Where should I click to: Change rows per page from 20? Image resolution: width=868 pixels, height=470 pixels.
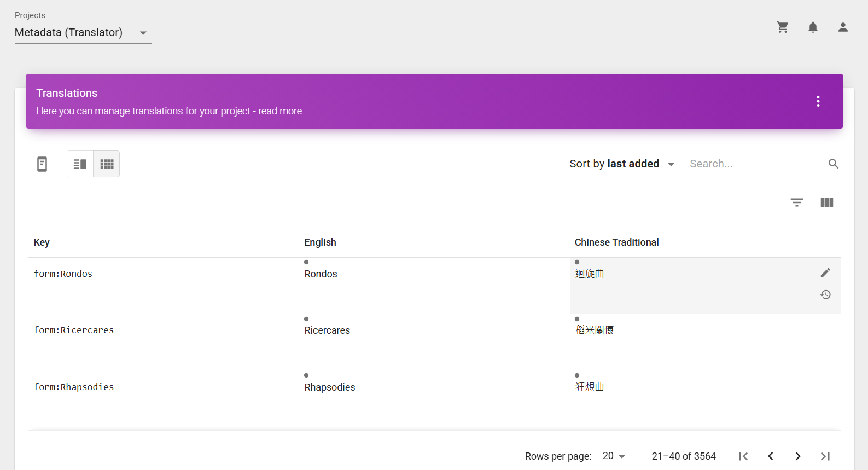point(614,456)
